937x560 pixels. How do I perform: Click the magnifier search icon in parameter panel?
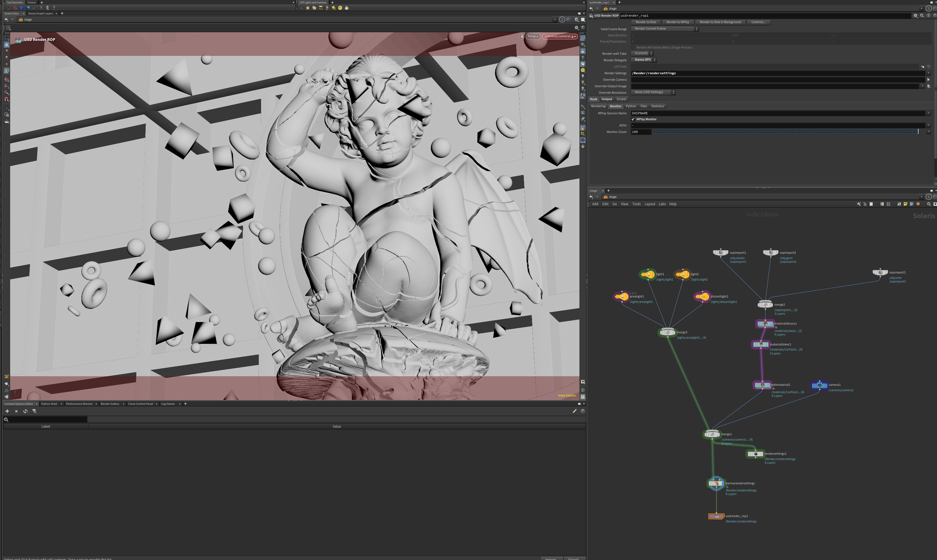[922, 16]
